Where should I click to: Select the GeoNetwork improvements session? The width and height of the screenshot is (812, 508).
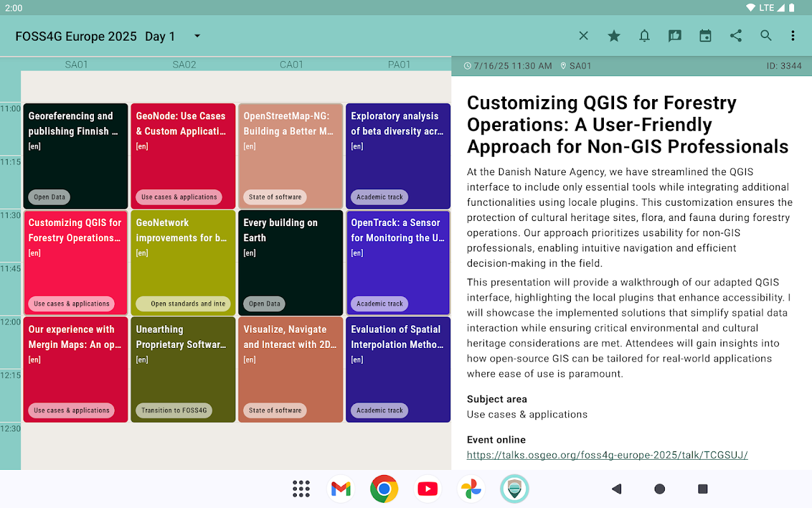(183, 263)
